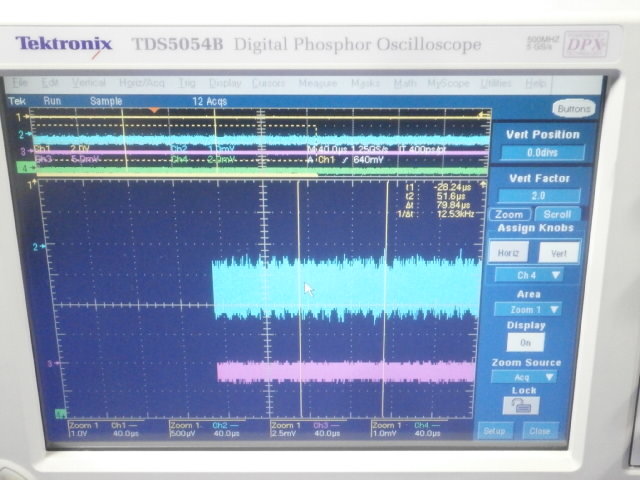Open the File menu

tap(19, 83)
